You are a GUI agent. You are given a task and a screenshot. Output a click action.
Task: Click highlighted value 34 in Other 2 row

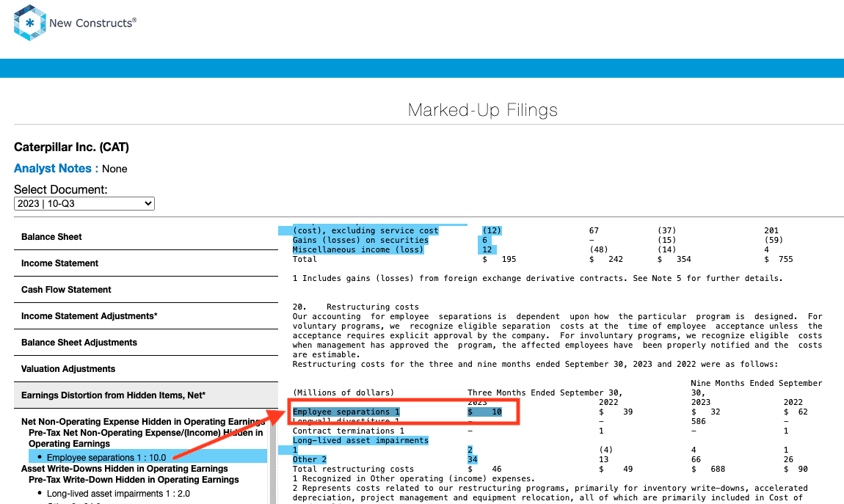point(473,459)
